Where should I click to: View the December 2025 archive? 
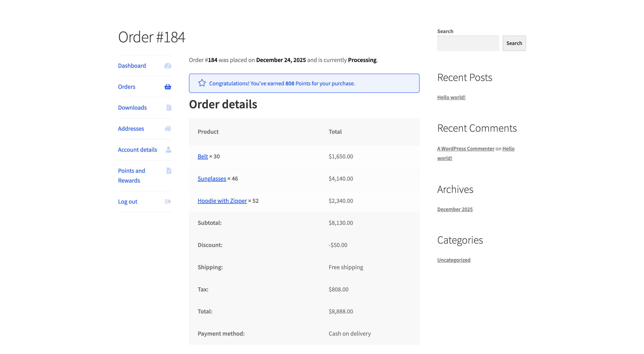point(454,209)
